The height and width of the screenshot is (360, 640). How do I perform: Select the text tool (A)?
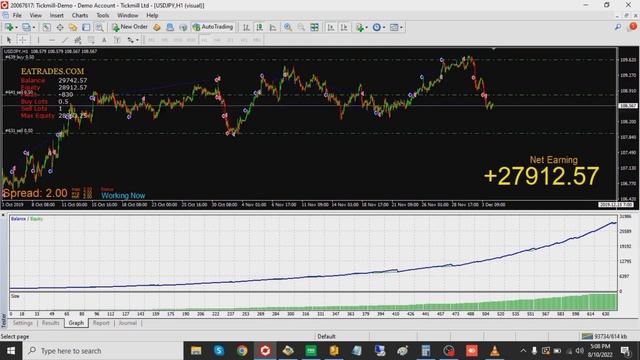(104, 40)
